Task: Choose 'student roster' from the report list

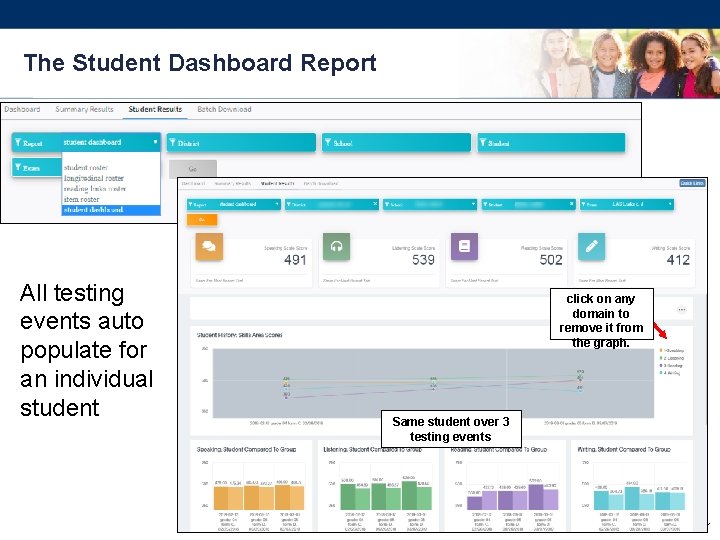Action: pos(86,167)
